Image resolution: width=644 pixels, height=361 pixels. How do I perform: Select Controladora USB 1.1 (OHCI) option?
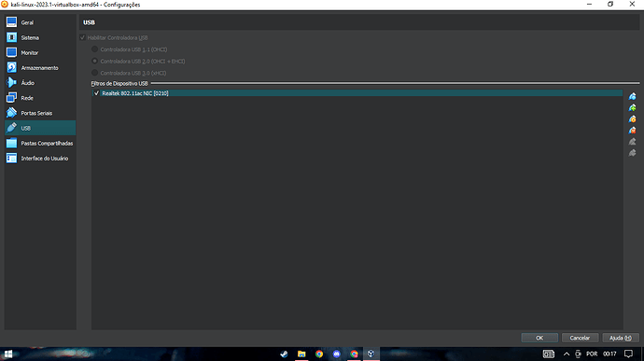(x=95, y=49)
